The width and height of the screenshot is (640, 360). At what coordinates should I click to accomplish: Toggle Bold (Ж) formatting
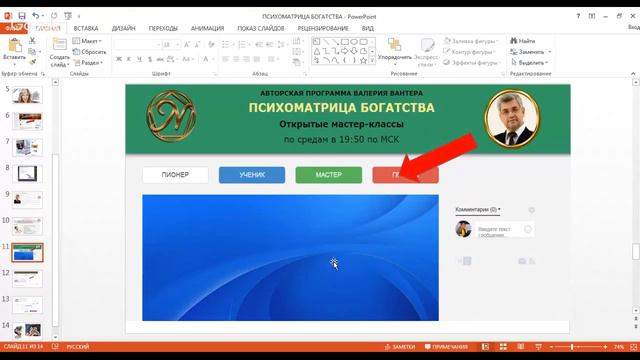119,59
